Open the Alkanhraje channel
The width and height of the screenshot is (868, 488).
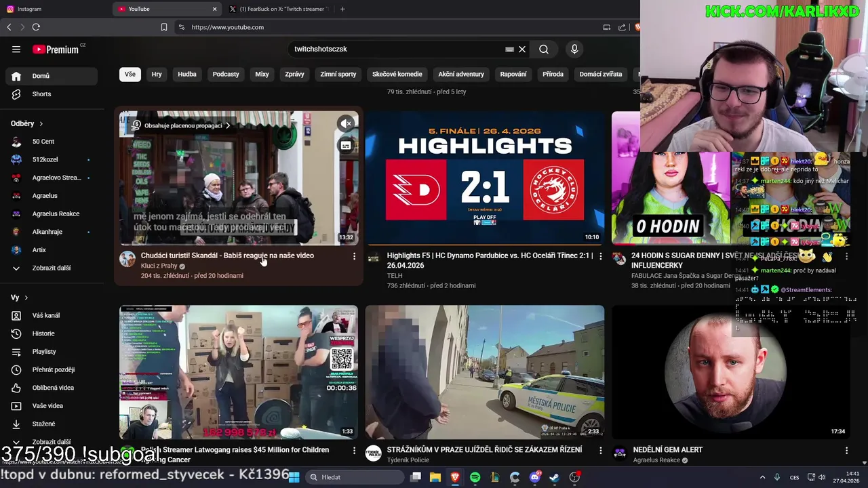point(52,232)
